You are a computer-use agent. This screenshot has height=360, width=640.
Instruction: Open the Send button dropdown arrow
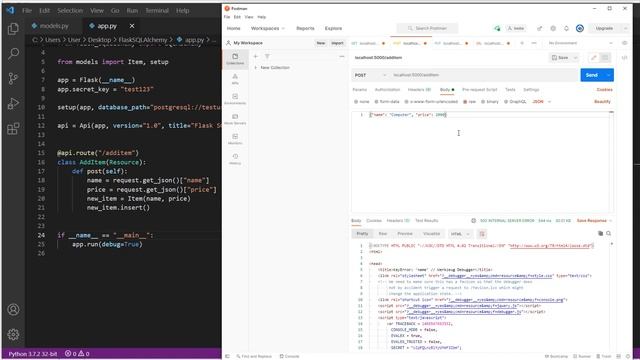click(609, 75)
